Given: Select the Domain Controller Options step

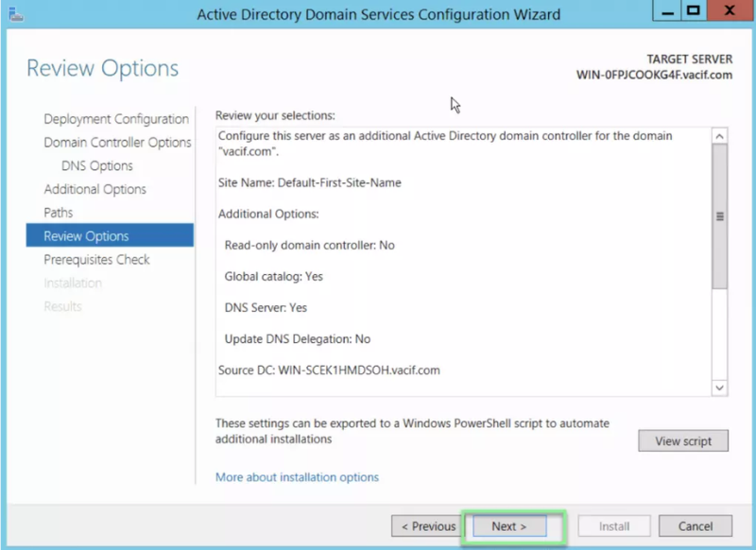Looking at the screenshot, I should 117,142.
